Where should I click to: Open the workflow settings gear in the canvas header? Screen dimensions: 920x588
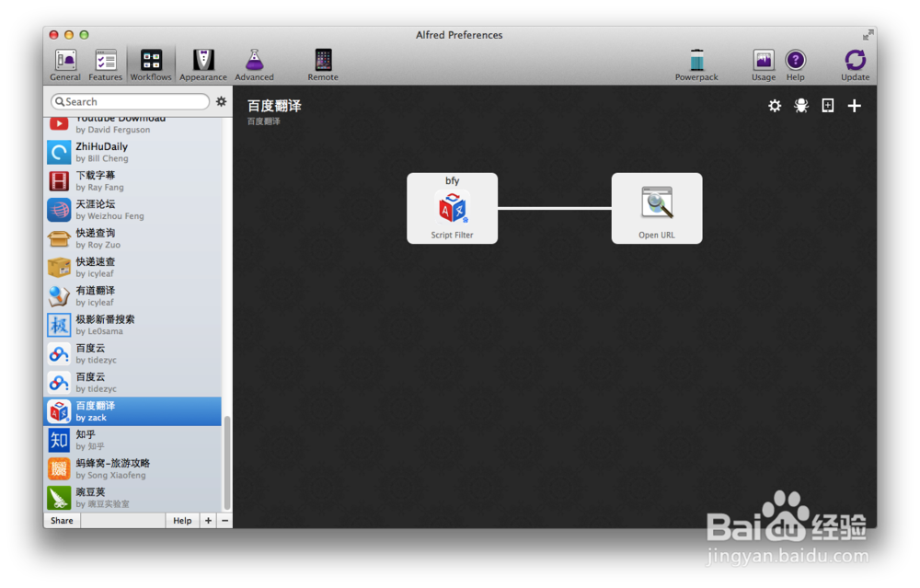coord(775,106)
